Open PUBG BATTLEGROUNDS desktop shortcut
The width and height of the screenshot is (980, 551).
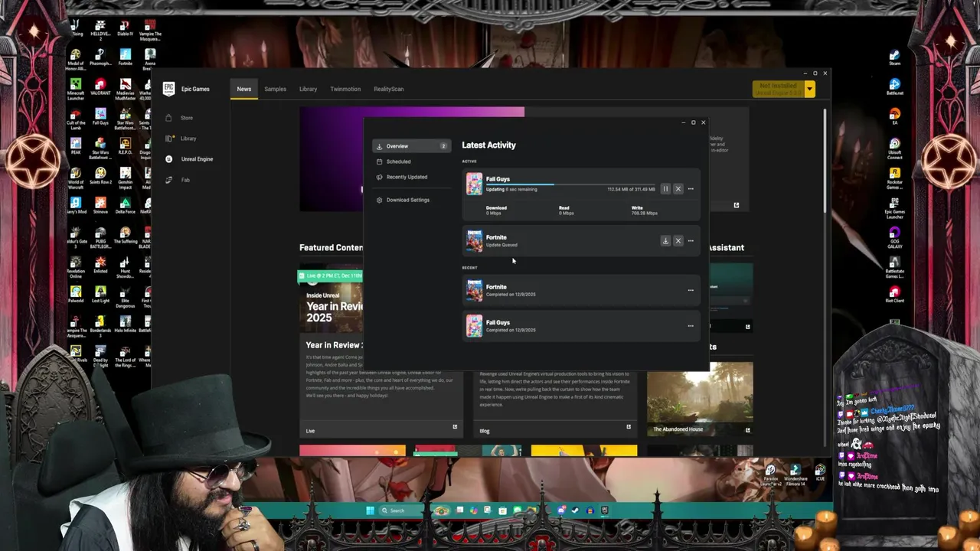click(x=100, y=236)
